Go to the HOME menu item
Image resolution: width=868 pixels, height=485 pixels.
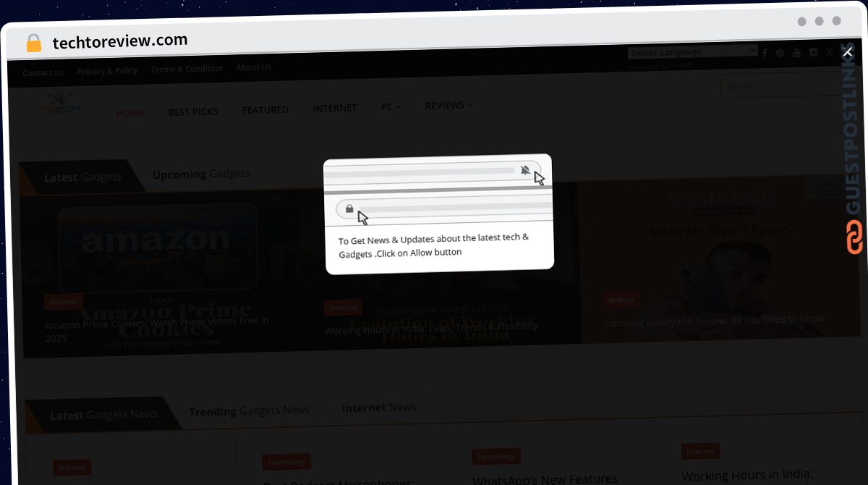click(x=130, y=113)
